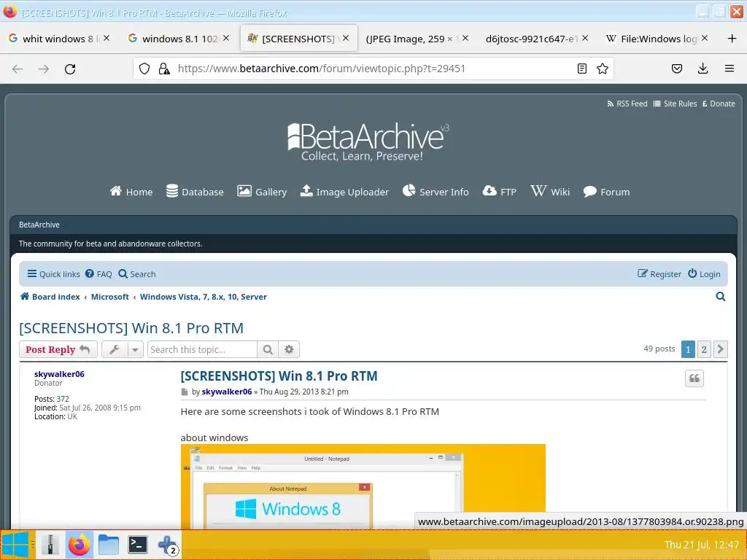This screenshot has height=560, width=747.
Task: Quote skywalker06's post
Action: (x=694, y=378)
